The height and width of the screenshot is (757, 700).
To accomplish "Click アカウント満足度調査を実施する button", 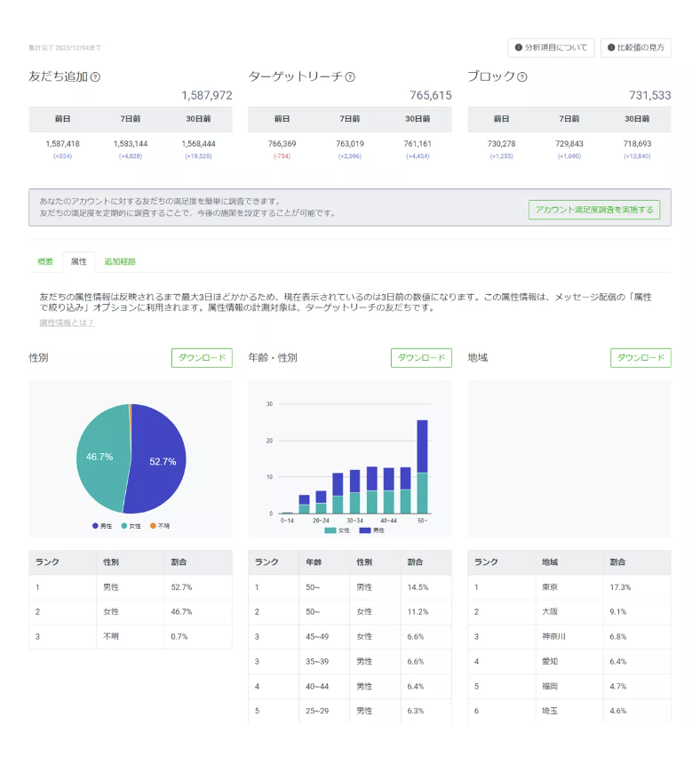I will click(594, 210).
